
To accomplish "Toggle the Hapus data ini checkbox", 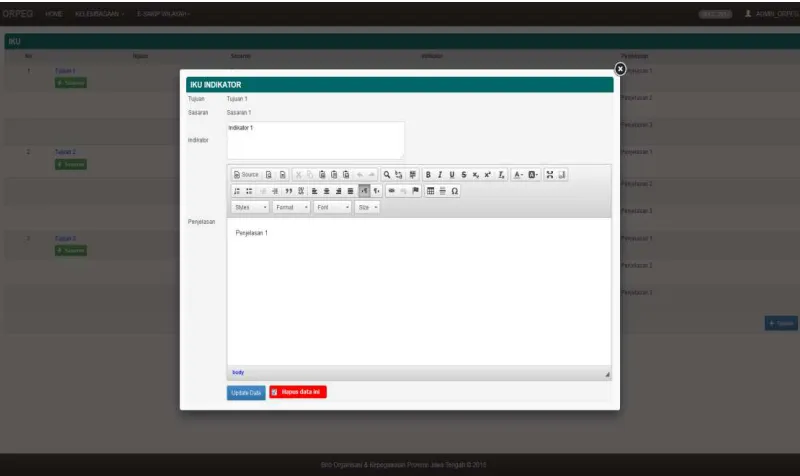I will tap(274, 392).
